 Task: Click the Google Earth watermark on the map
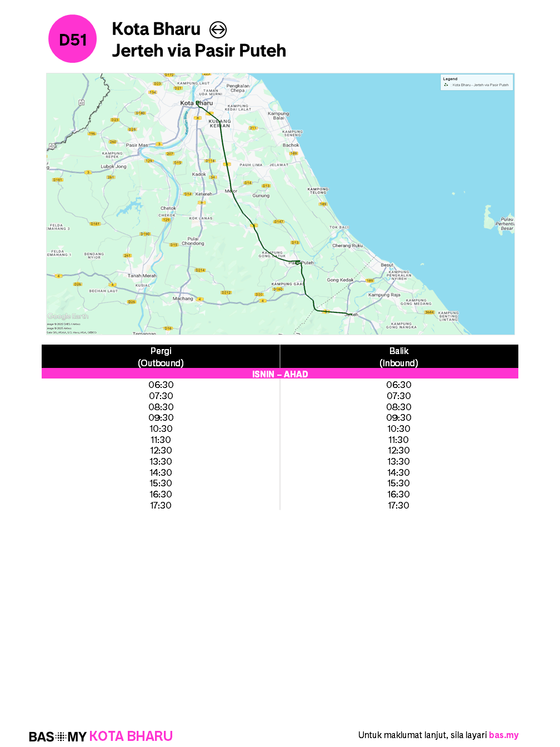[68, 316]
